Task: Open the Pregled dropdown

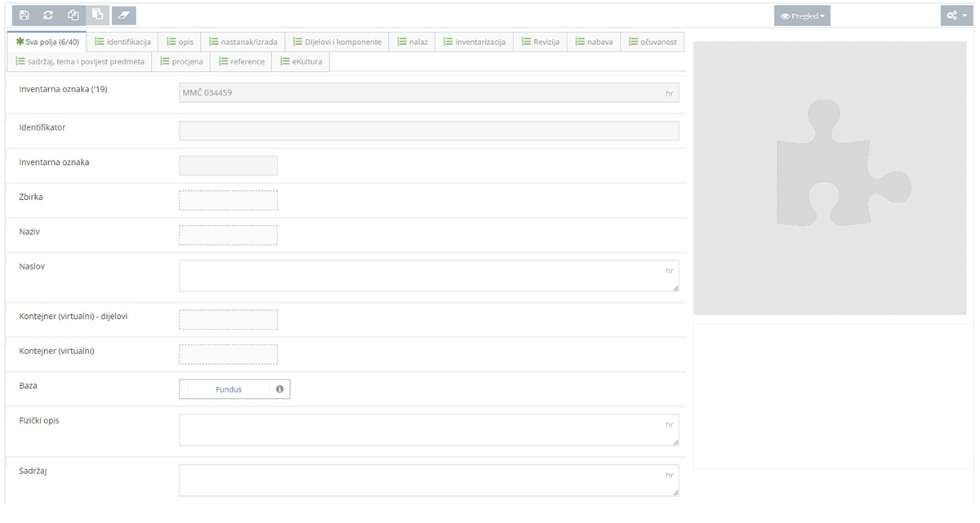Action: tap(802, 16)
